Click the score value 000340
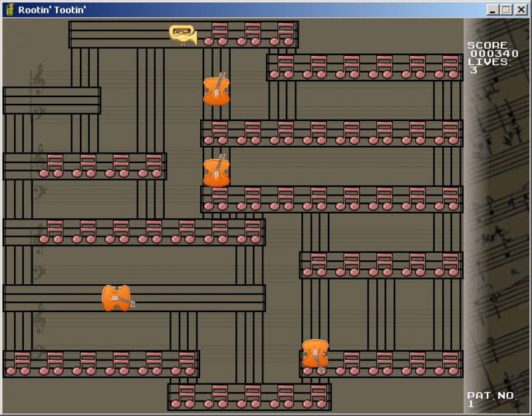This screenshot has height=416, width=532. pyautogui.click(x=494, y=53)
